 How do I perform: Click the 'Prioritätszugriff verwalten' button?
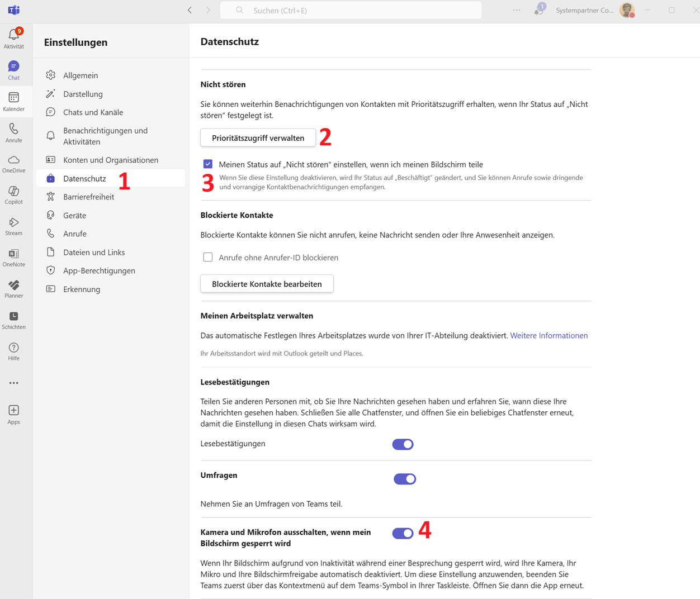tap(258, 138)
